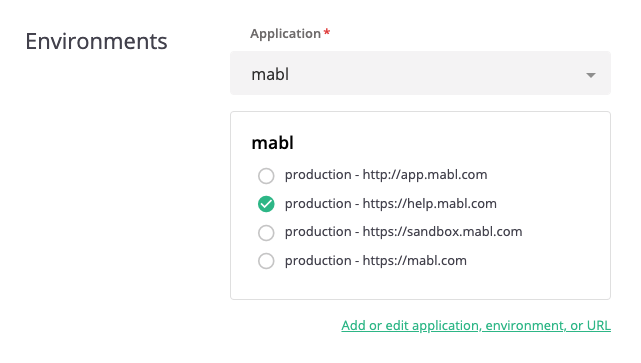This screenshot has height=363, width=641.
Task: Click the Environments section heading
Action: (x=96, y=41)
